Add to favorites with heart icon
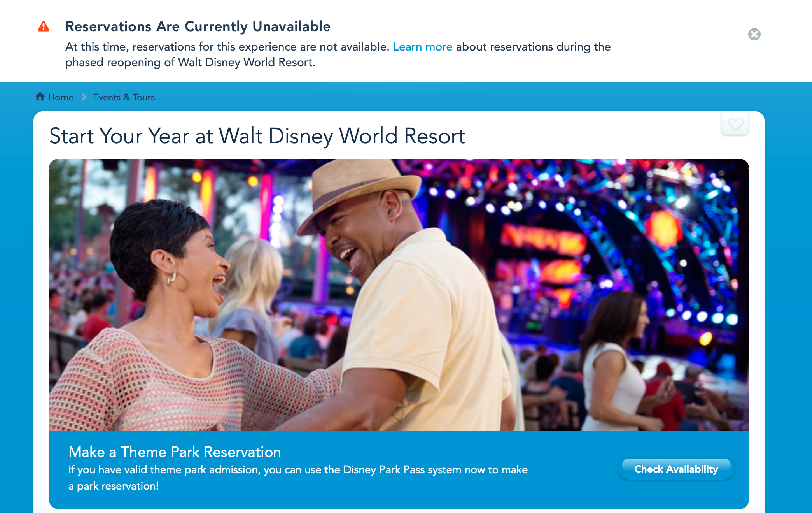The width and height of the screenshot is (812, 513). pos(735,124)
